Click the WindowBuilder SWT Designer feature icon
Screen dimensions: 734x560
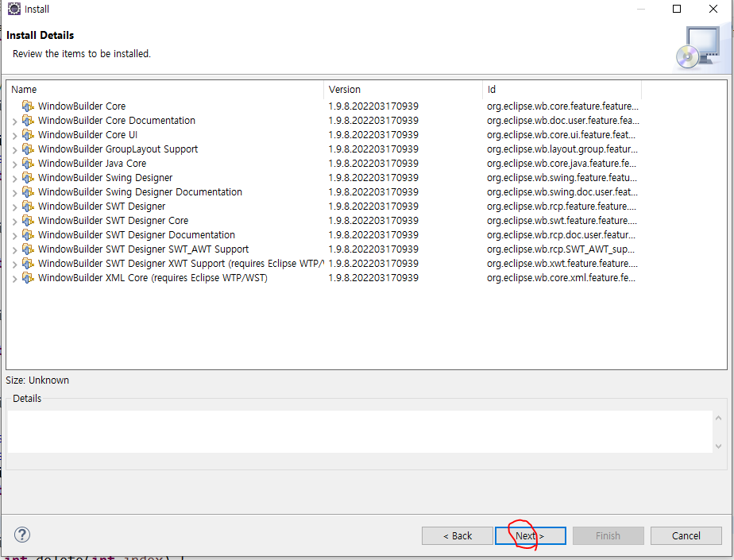(x=28, y=206)
